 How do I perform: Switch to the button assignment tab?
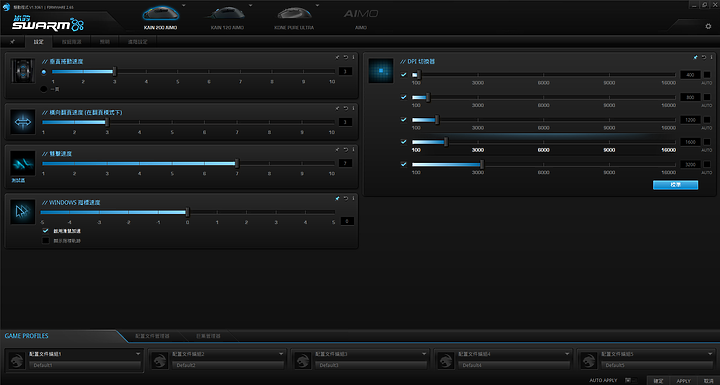coord(71,42)
